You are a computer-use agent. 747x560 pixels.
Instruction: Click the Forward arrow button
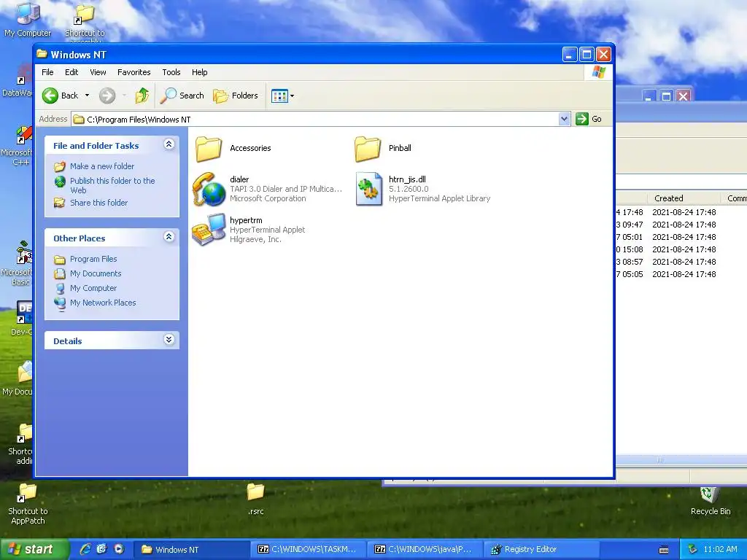pyautogui.click(x=107, y=96)
